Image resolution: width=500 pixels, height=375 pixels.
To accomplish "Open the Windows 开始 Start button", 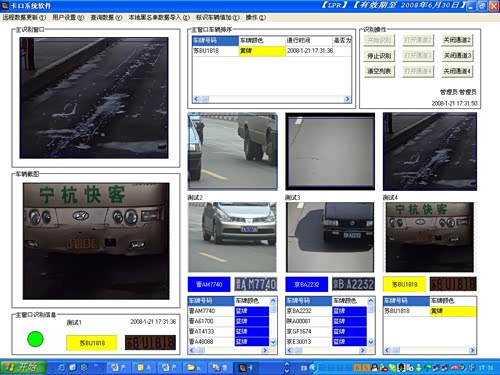I will pos(23,367).
